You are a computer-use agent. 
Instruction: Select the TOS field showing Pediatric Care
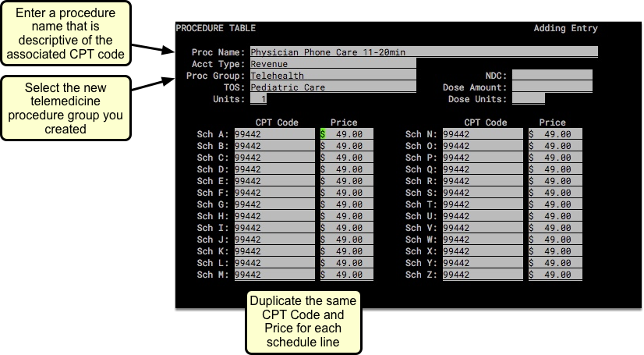333,87
